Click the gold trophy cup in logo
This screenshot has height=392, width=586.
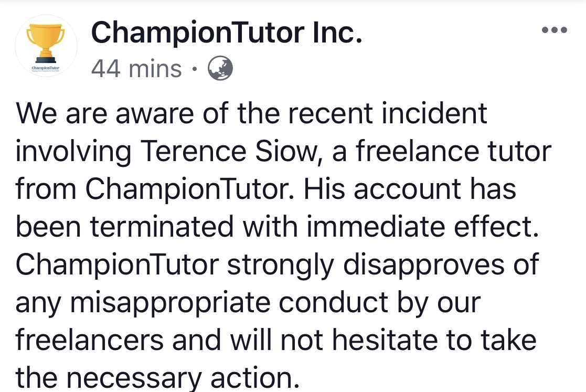pos(46,43)
